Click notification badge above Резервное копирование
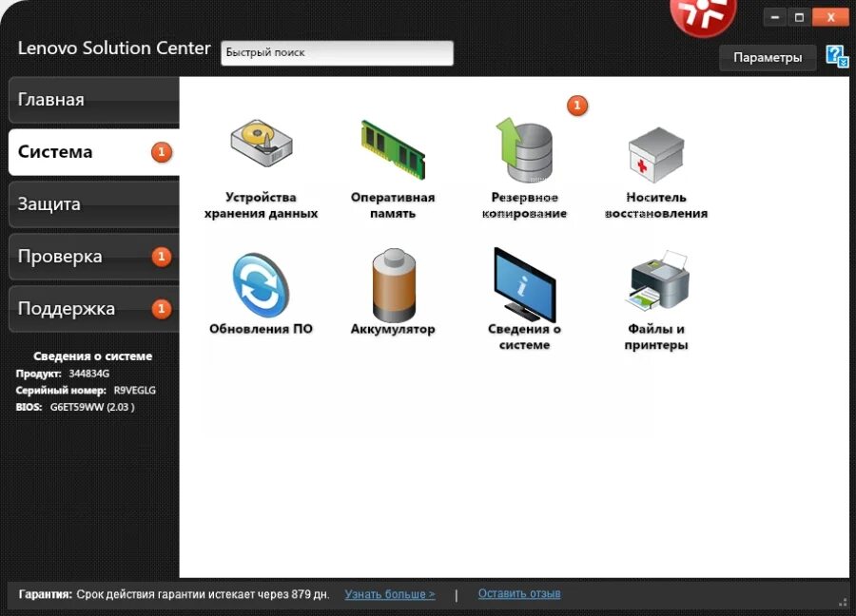 (x=577, y=106)
